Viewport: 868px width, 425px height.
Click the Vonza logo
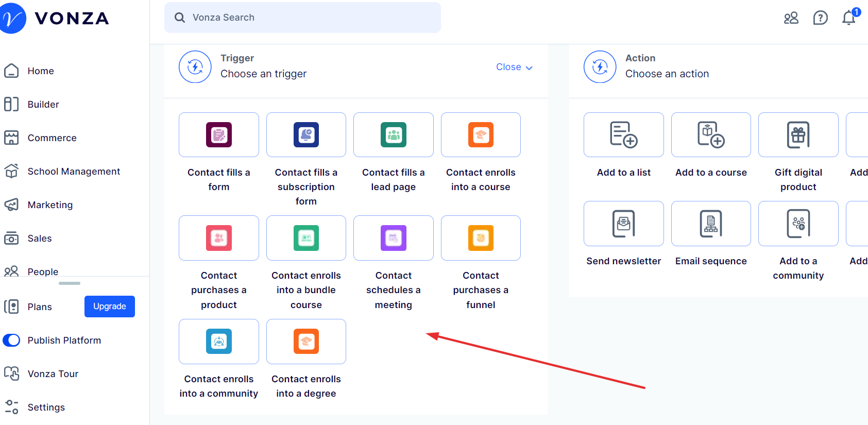55,19
